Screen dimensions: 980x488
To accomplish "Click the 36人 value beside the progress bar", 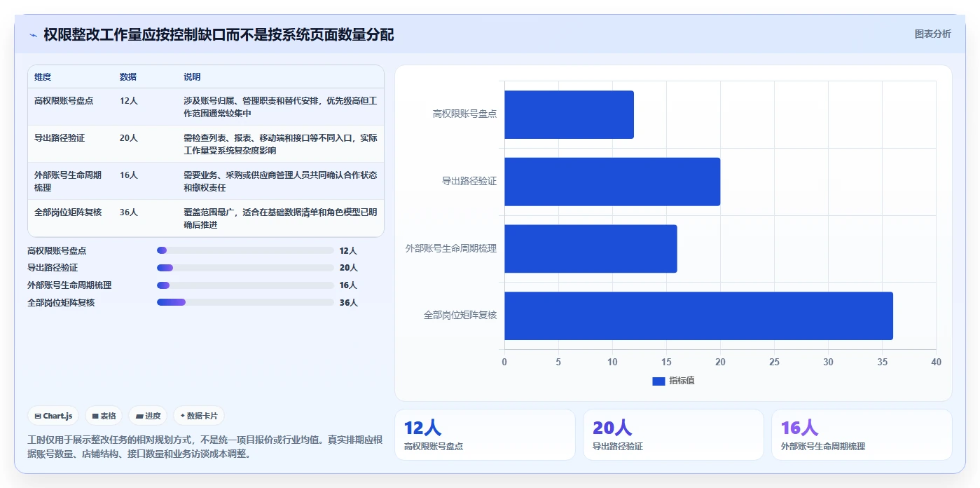I will tap(348, 303).
